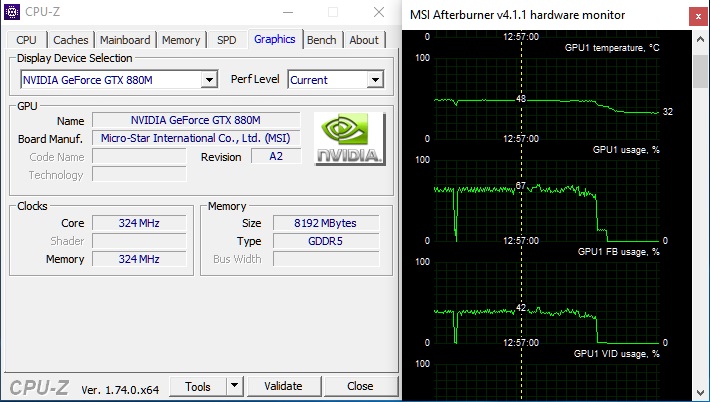Click the NVIDIA logo image
The width and height of the screenshot is (711, 402).
(350, 139)
